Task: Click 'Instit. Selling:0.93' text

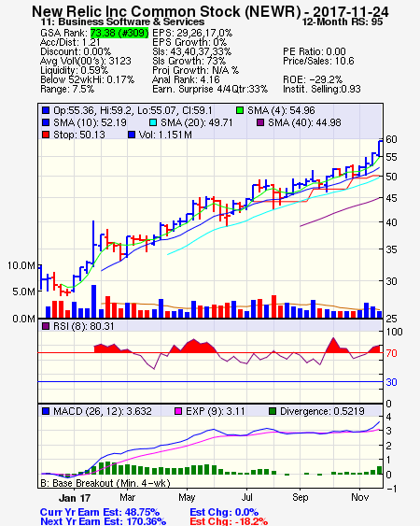Action: pos(322,90)
